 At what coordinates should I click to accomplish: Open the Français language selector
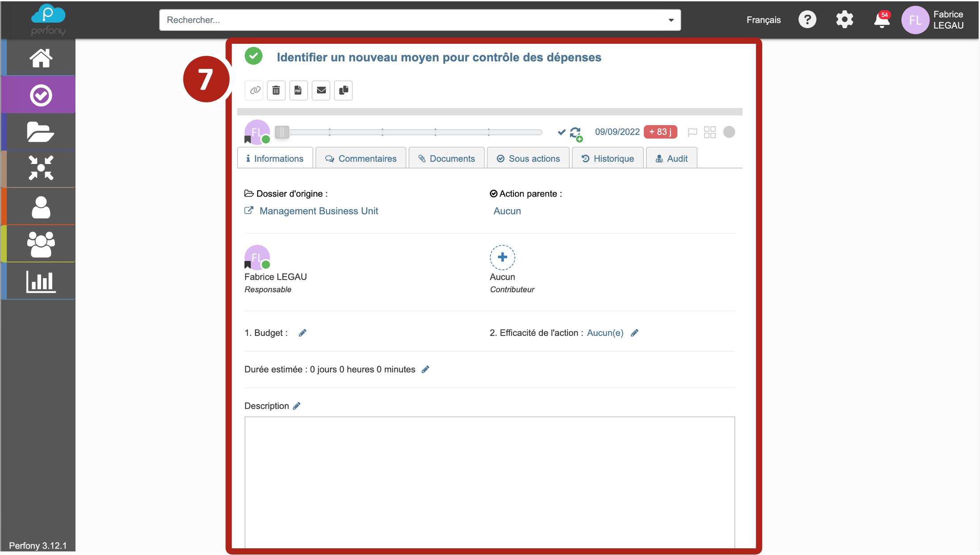(763, 20)
